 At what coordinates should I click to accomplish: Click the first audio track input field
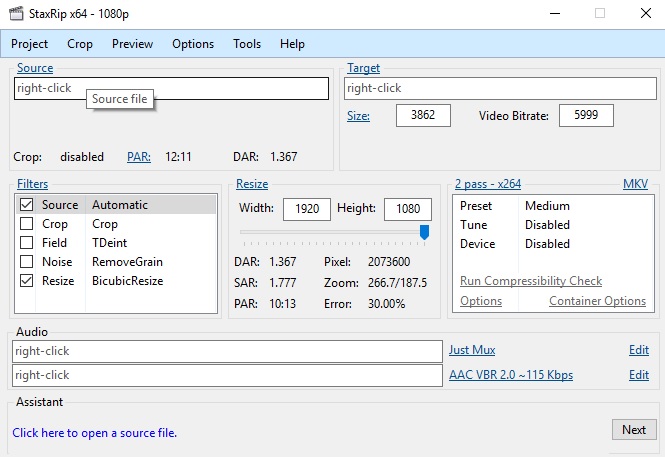point(227,351)
